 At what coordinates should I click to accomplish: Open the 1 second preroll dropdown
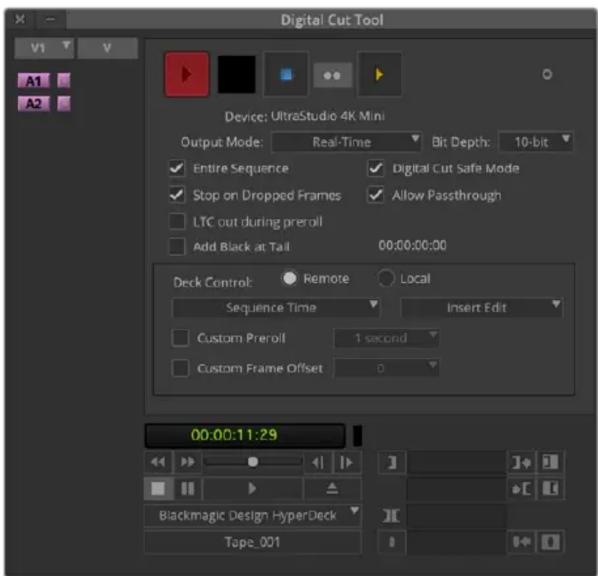point(387,338)
